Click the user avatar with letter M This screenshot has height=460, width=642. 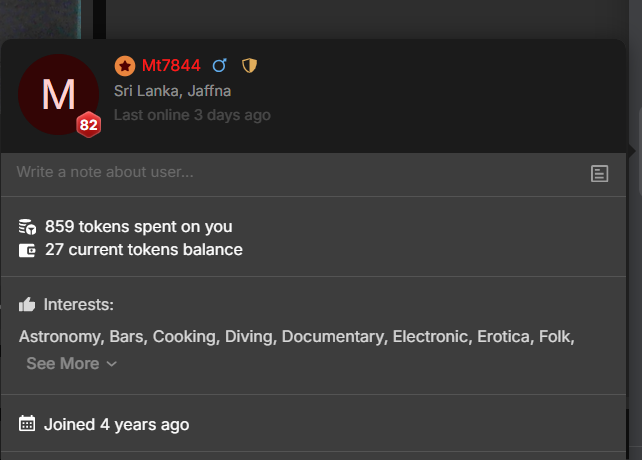point(58,94)
